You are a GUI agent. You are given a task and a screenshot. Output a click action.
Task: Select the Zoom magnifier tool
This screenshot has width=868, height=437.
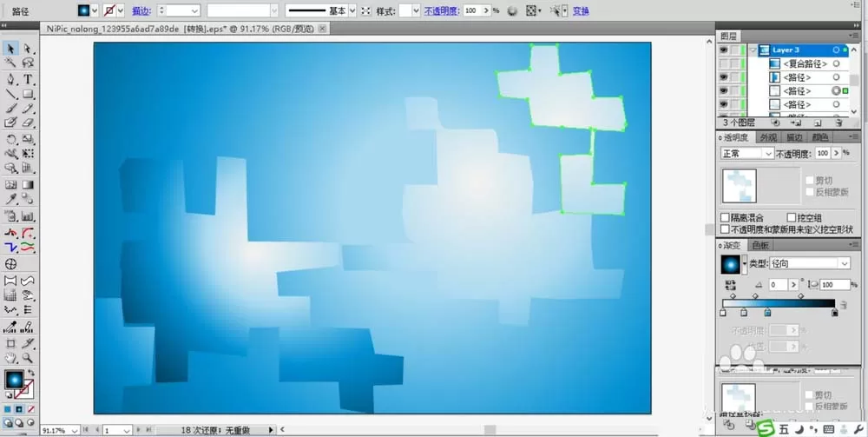click(x=28, y=358)
